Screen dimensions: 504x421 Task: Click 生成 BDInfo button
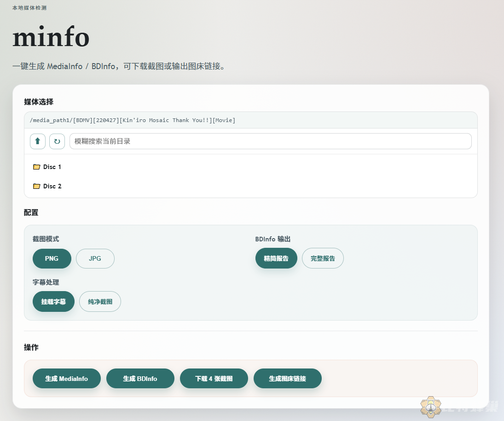point(140,379)
